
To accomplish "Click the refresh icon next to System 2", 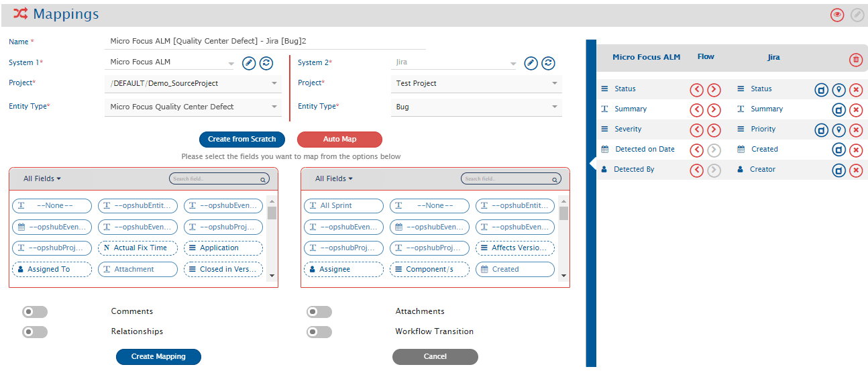I will point(548,62).
